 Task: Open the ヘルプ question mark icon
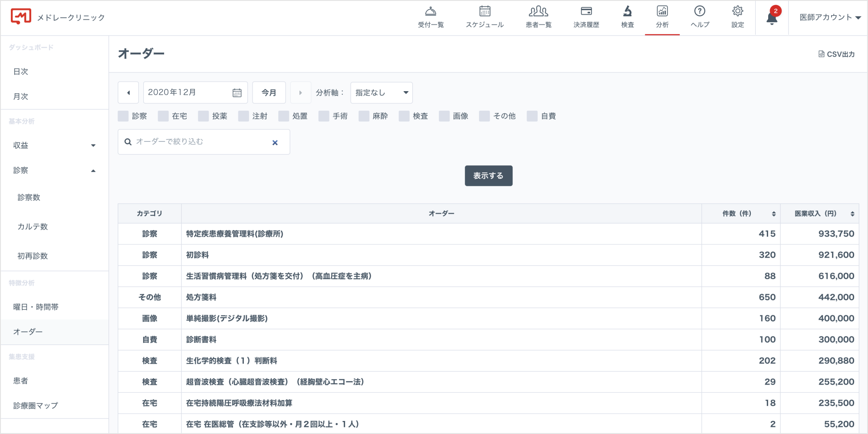[700, 12]
